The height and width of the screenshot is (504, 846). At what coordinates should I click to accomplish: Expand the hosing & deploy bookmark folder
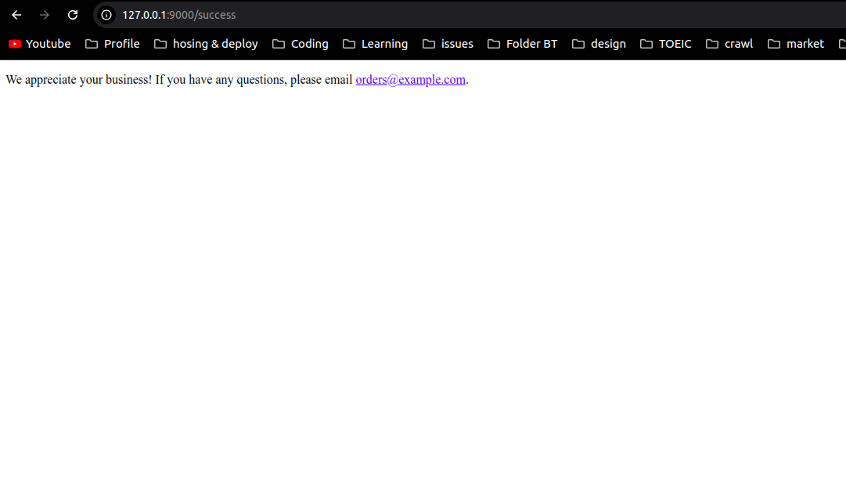tap(206, 43)
